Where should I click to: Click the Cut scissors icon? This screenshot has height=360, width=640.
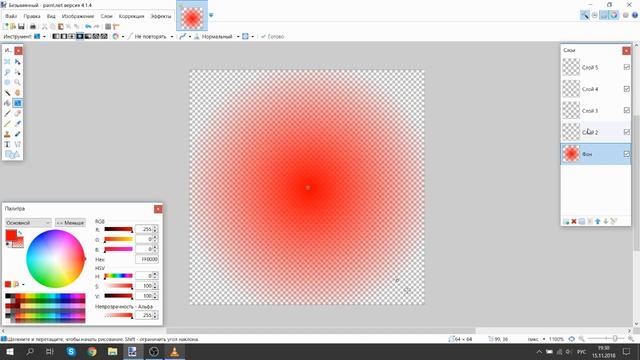click(x=44, y=27)
